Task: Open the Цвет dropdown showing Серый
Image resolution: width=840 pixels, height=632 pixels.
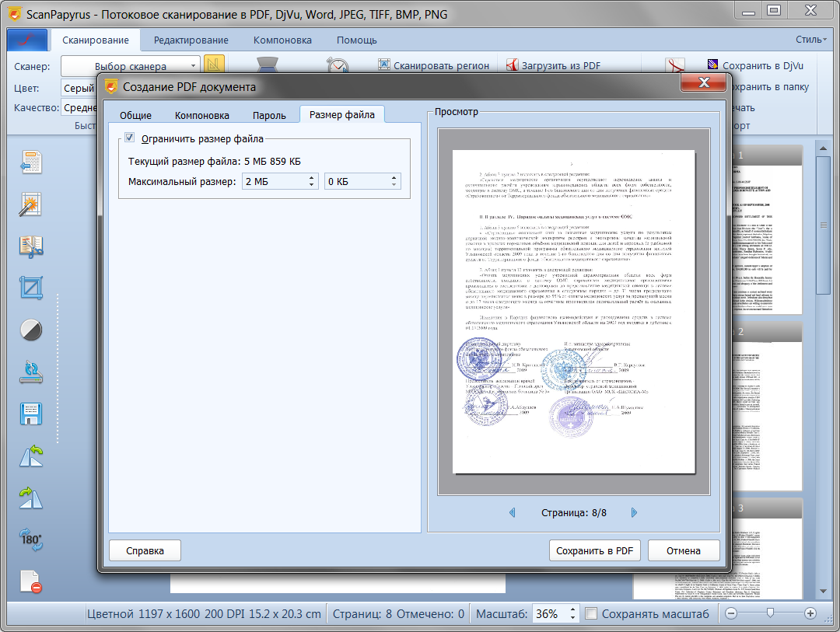Action: tap(79, 88)
